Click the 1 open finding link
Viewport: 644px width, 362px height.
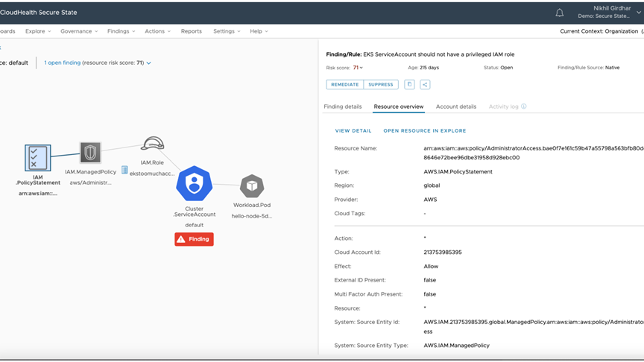click(x=63, y=63)
